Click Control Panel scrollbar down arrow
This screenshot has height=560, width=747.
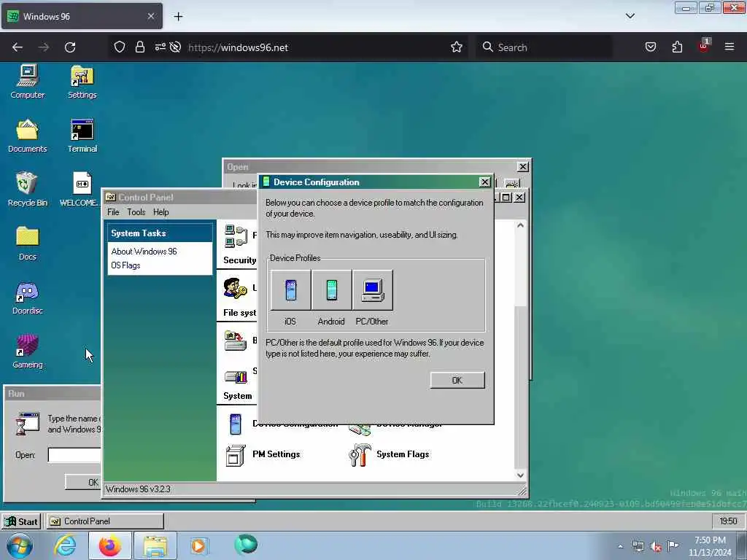pyautogui.click(x=520, y=475)
